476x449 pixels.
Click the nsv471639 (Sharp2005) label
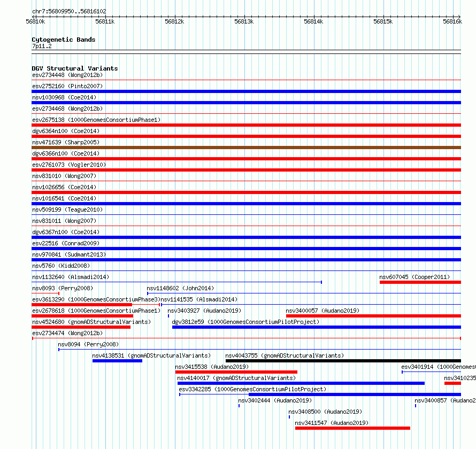[x=66, y=142]
